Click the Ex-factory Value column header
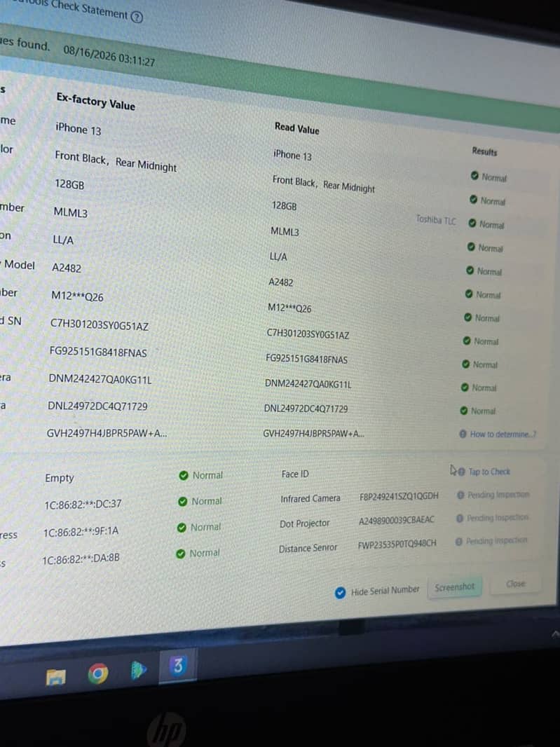 (96, 102)
